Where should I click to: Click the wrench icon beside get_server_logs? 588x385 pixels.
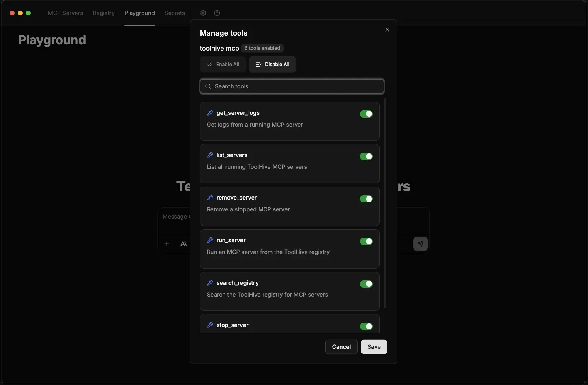tap(210, 113)
